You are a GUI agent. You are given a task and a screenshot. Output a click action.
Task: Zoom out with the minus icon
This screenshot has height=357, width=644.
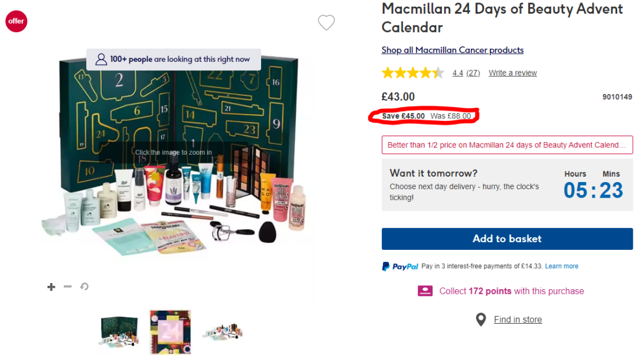[68, 287]
